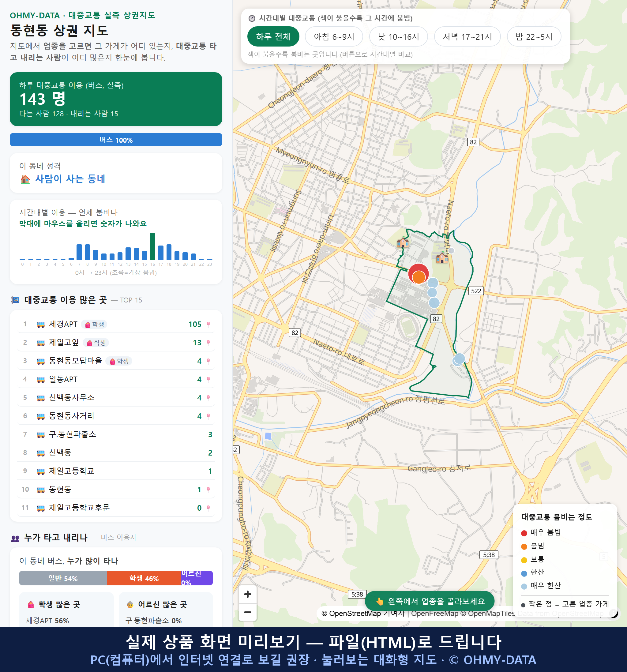Switch to 아침 6~9시 time filter

tap(334, 36)
